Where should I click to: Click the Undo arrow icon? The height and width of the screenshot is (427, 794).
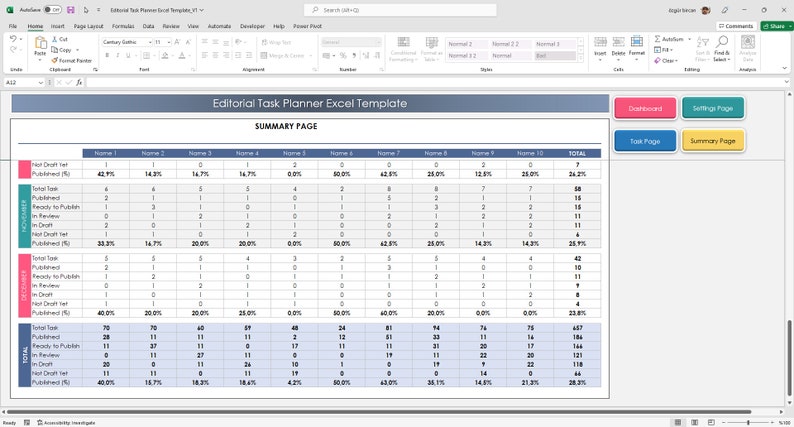coord(13,39)
